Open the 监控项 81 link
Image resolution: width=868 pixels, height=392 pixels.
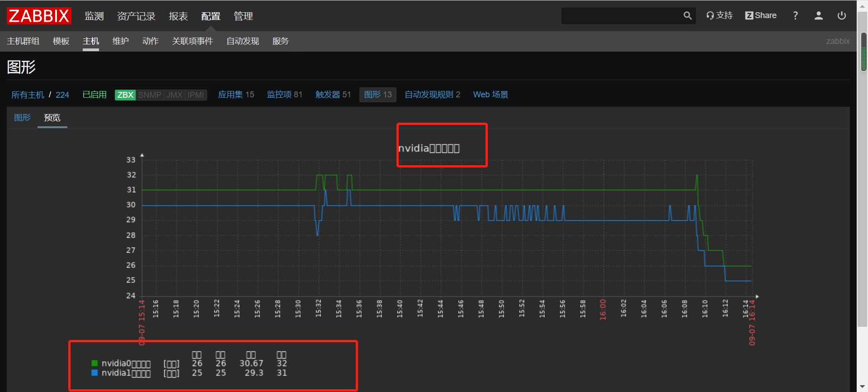284,95
